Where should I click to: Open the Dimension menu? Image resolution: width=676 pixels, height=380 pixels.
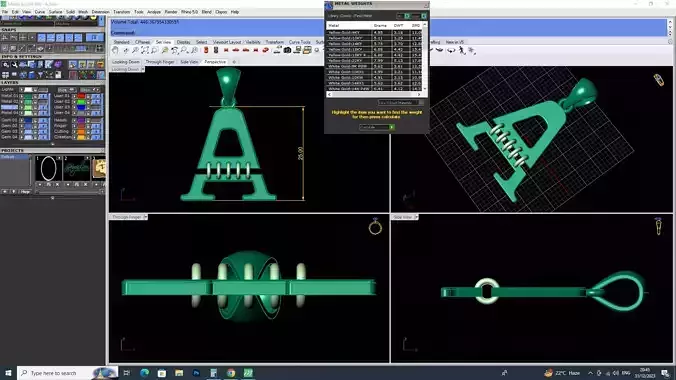[100, 12]
